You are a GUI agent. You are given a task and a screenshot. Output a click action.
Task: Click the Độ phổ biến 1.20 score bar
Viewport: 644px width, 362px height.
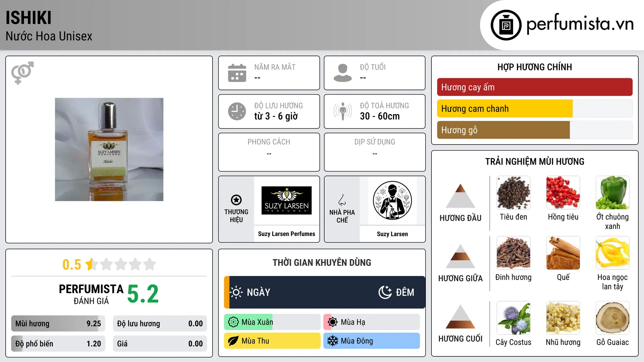(58, 344)
